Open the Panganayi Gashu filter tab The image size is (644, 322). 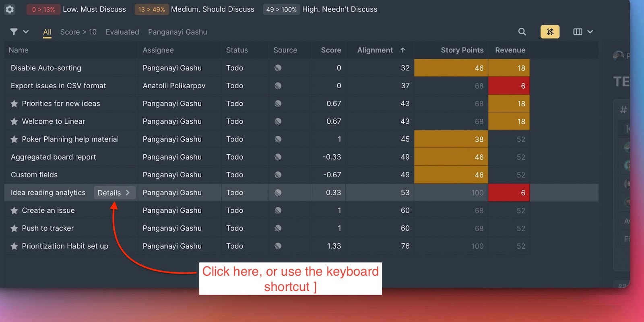[x=178, y=32]
